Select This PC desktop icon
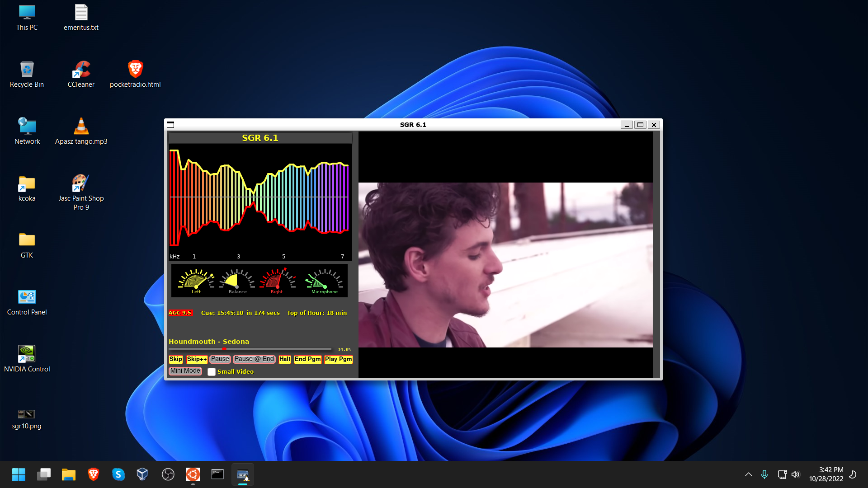The width and height of the screenshot is (868, 488). (x=27, y=18)
